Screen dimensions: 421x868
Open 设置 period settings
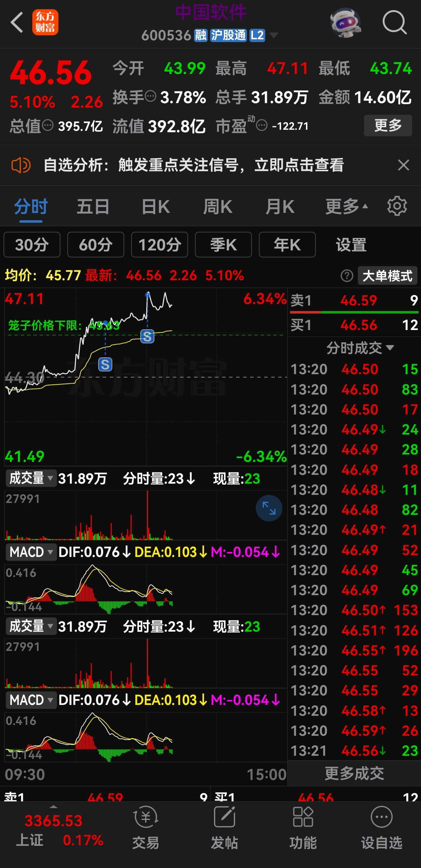click(351, 244)
